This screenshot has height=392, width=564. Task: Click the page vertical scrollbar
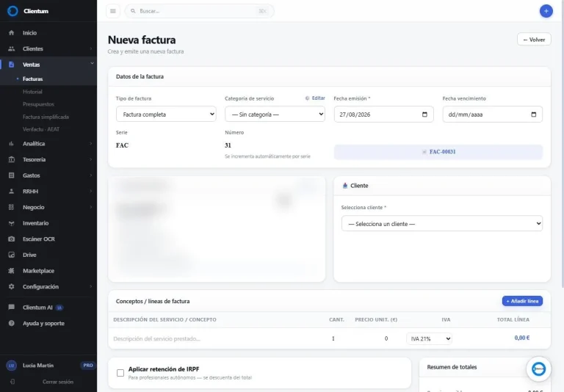(563, 144)
